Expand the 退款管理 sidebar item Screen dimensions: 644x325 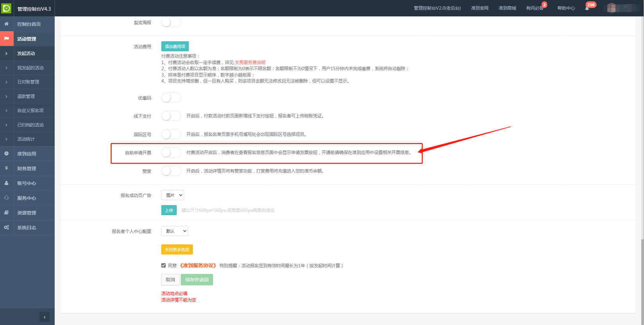[26, 96]
